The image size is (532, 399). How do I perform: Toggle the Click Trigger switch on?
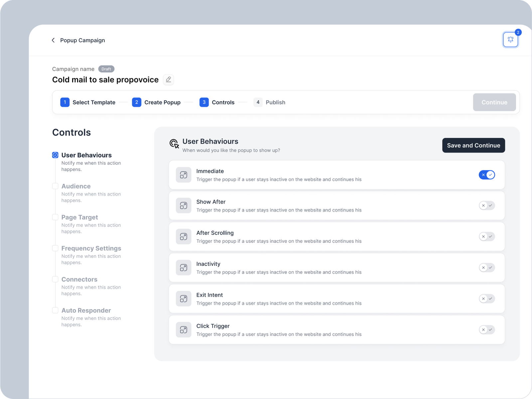click(x=487, y=330)
